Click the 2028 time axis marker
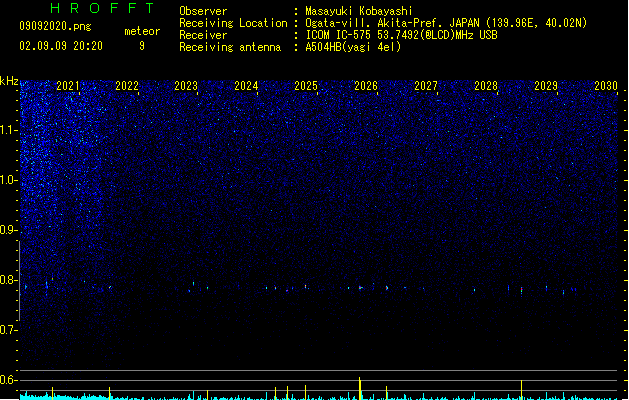629x400 pixels. [x=486, y=85]
